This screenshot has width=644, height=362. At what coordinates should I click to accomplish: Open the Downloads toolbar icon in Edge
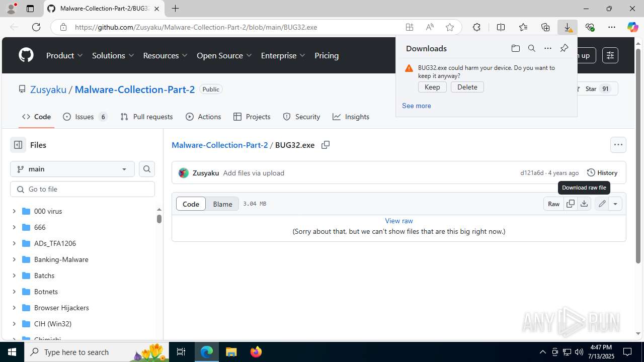click(x=568, y=27)
